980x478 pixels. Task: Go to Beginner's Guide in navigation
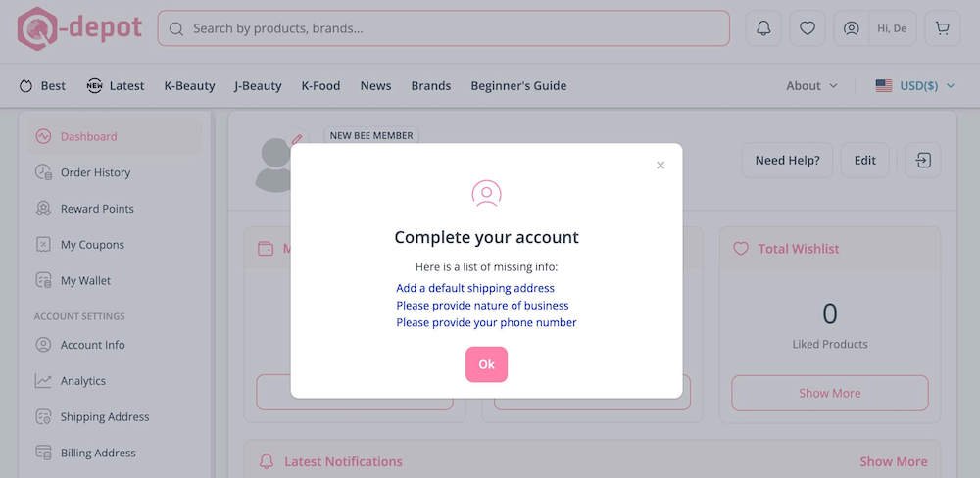(518, 85)
